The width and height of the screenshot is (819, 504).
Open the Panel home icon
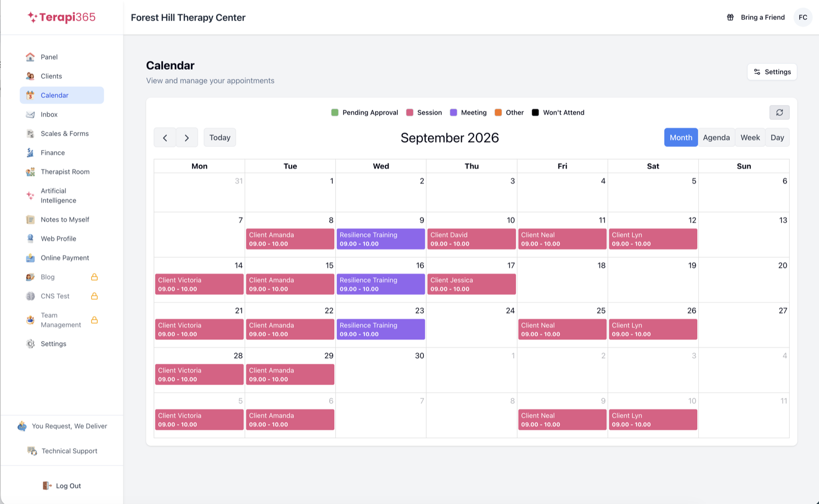tap(30, 57)
